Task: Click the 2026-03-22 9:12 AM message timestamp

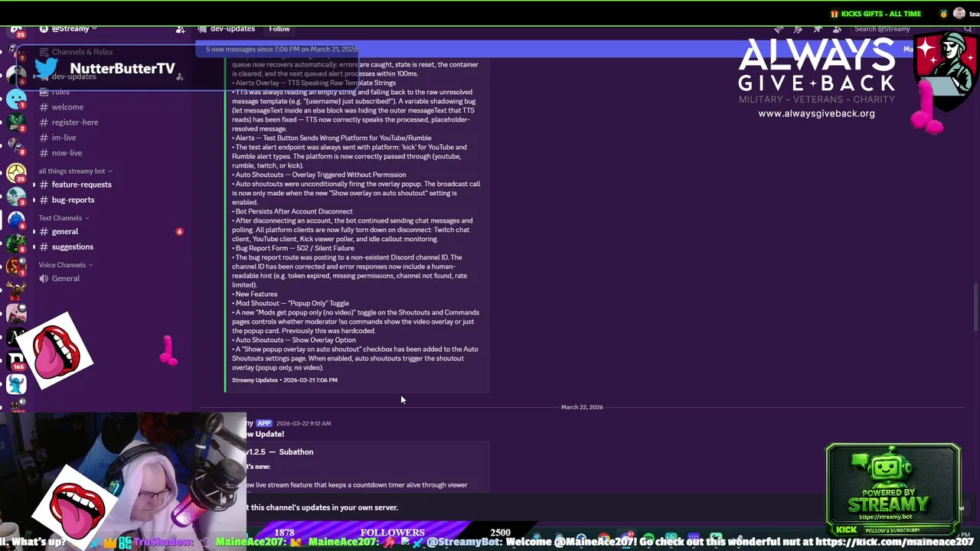Action: pyautogui.click(x=303, y=423)
